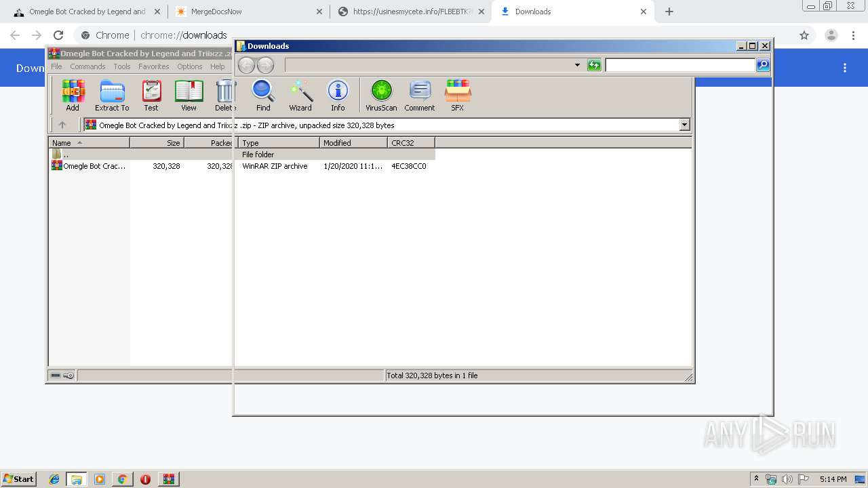868x488 pixels.
Task: Click the 5:14 PM clock
Action: click(833, 479)
